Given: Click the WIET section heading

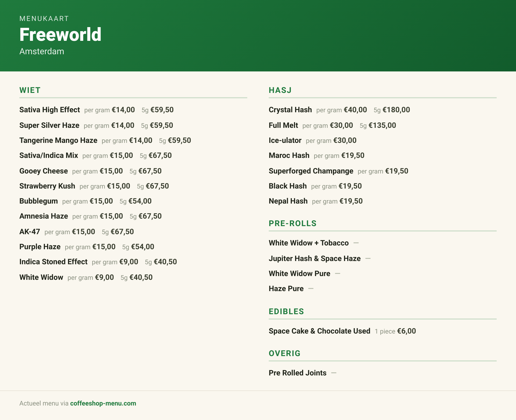Looking at the screenshot, I should [30, 90].
